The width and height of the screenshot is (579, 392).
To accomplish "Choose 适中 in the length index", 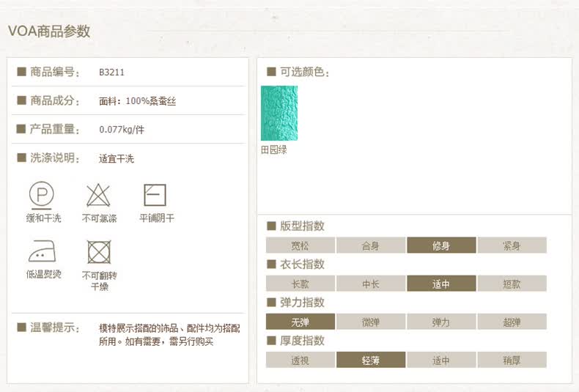I will tap(441, 284).
